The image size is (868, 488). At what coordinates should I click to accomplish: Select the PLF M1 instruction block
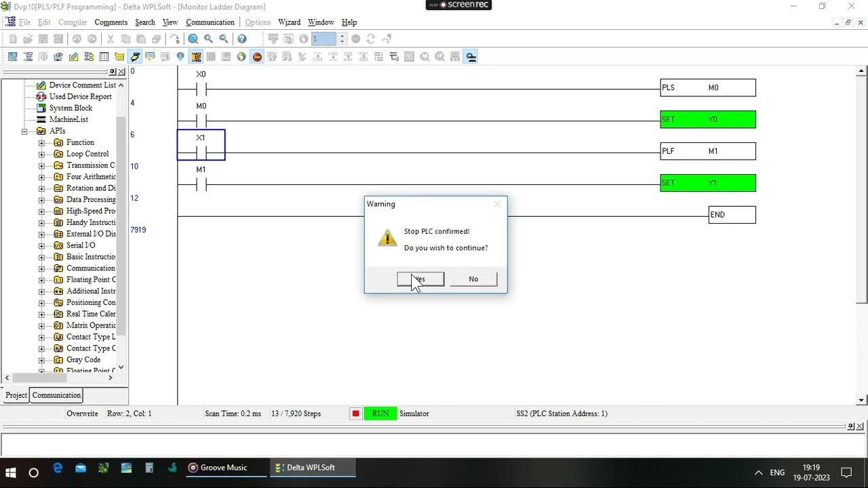pos(708,151)
